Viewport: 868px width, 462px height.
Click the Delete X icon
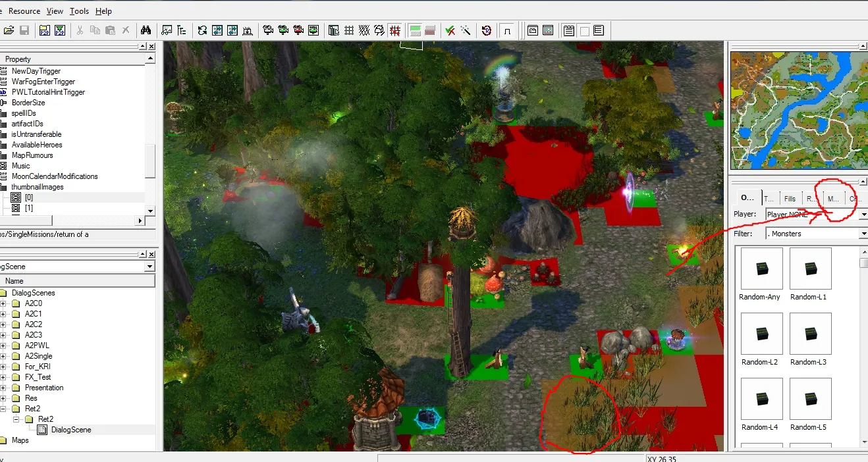coord(125,30)
